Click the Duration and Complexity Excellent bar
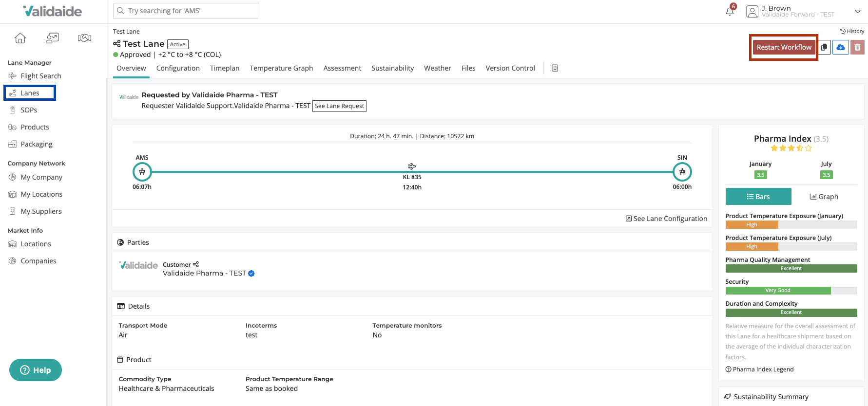The width and height of the screenshot is (868, 406). (x=791, y=313)
